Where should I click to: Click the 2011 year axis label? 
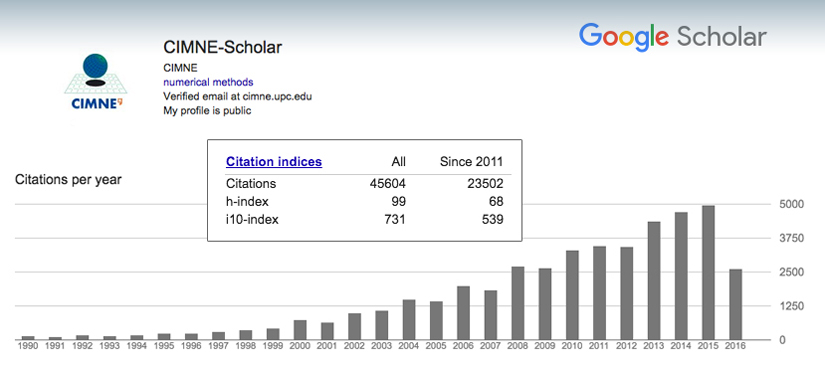(x=599, y=346)
